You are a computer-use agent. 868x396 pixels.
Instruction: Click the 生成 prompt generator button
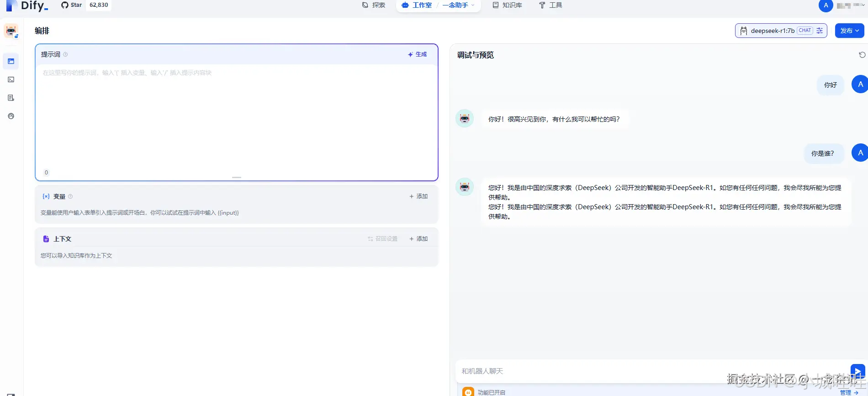tap(417, 54)
